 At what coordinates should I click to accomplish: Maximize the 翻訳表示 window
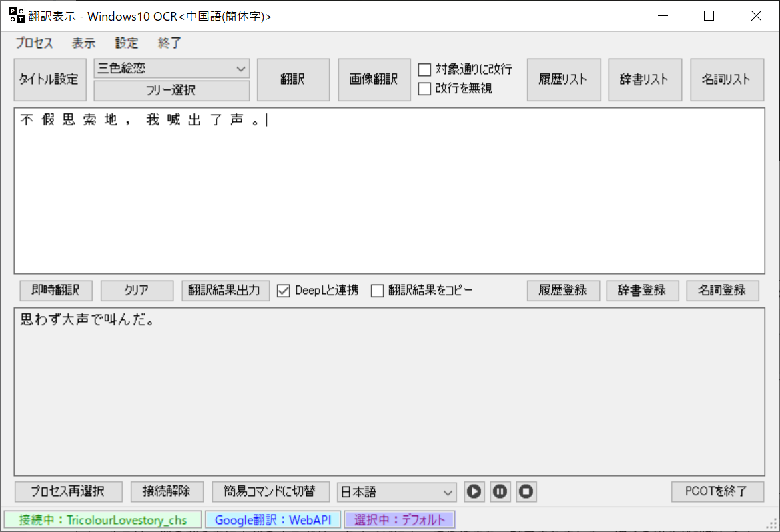click(709, 16)
